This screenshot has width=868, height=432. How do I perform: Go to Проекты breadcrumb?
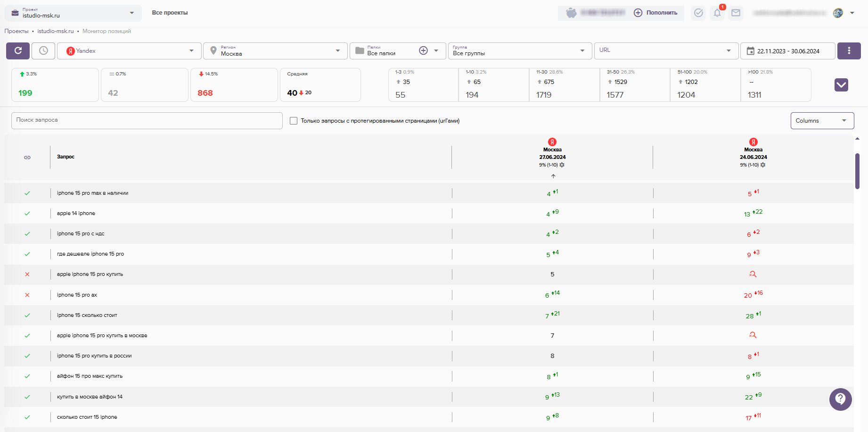point(16,31)
